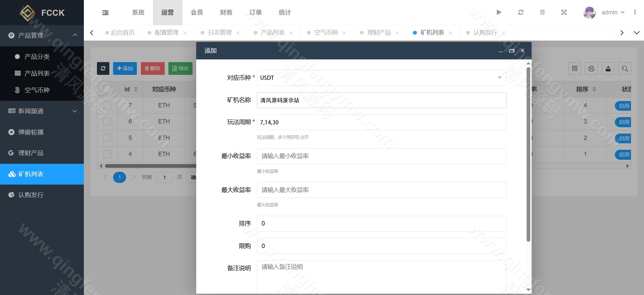Expand the 新闻频道 sidebar menu
The width and height of the screenshot is (644, 295).
coord(42,111)
